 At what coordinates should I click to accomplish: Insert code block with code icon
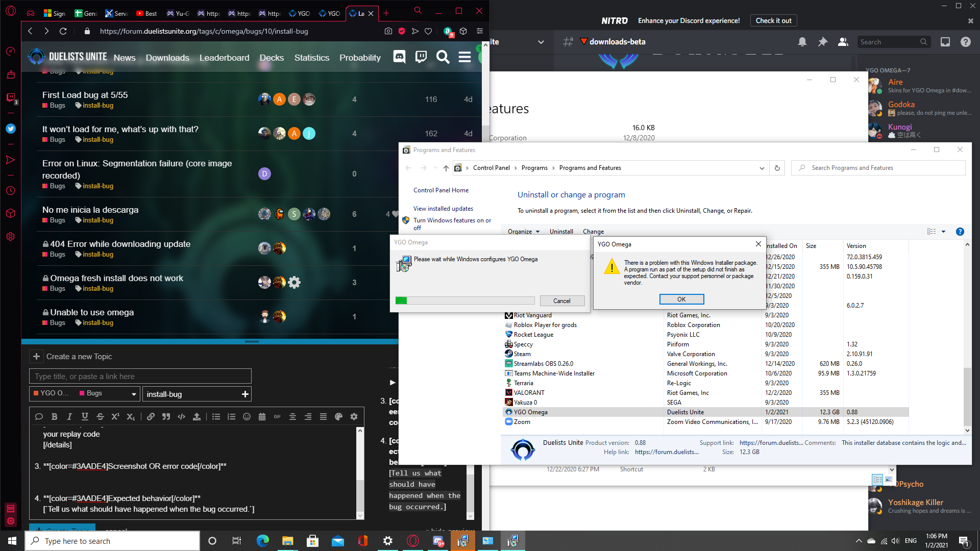(x=181, y=417)
